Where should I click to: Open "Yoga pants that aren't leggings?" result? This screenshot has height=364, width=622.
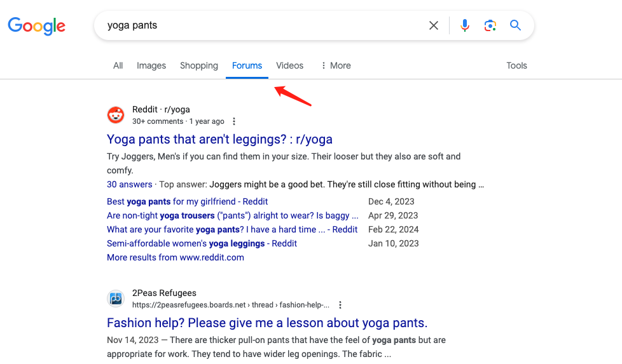(219, 139)
